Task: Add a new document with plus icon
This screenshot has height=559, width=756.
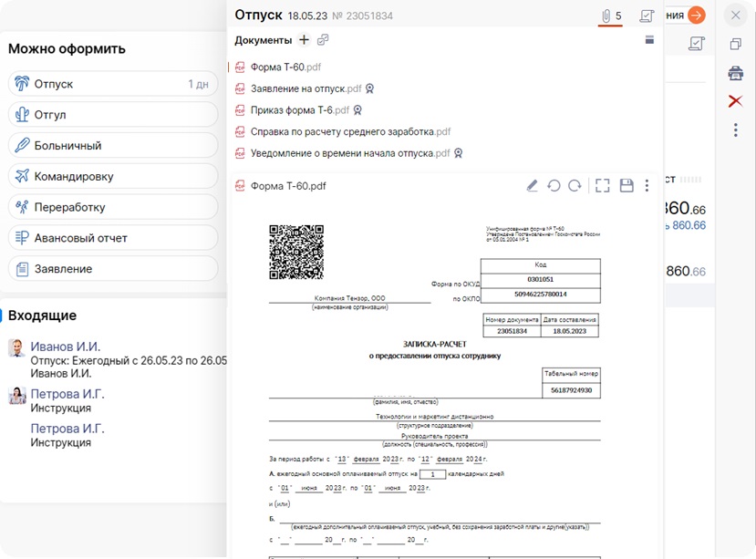Action: (304, 39)
